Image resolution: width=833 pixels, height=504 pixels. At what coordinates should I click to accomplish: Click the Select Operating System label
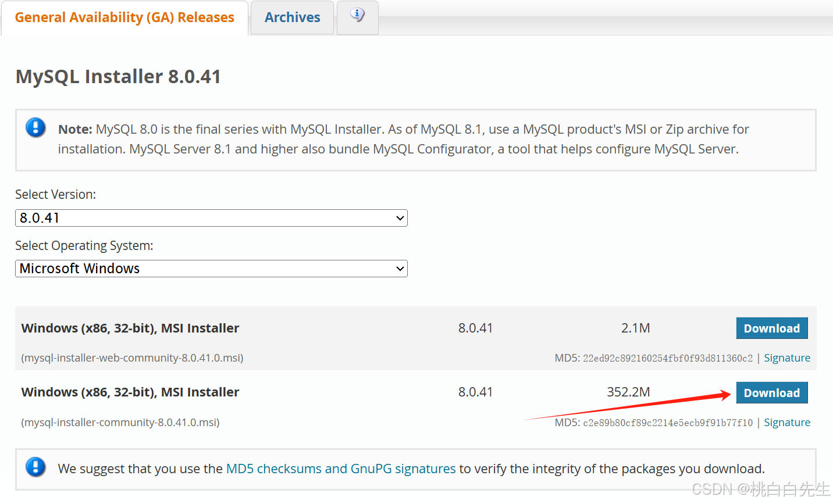point(84,246)
